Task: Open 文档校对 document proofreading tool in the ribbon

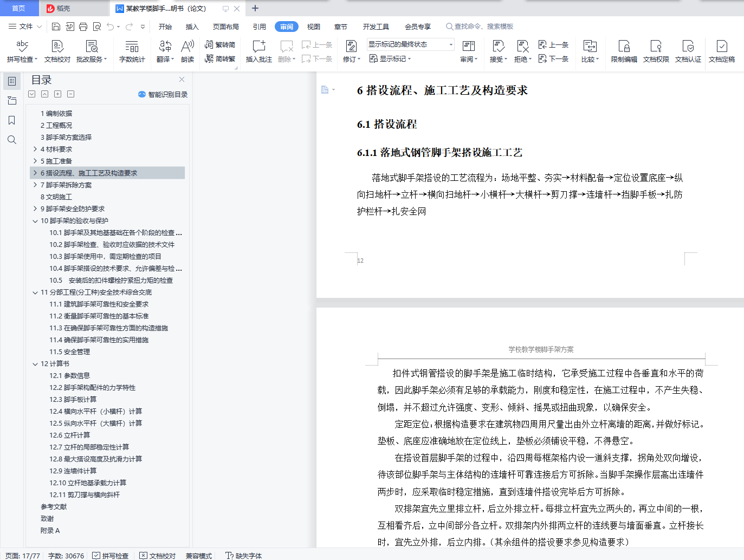Action: point(57,51)
